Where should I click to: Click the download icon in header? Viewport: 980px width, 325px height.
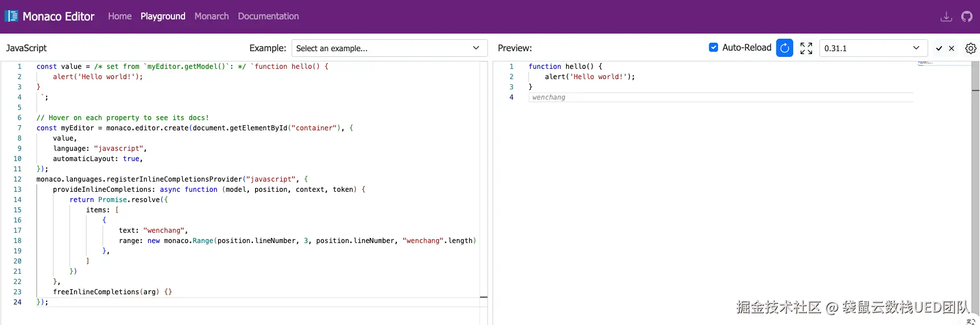(x=946, y=17)
